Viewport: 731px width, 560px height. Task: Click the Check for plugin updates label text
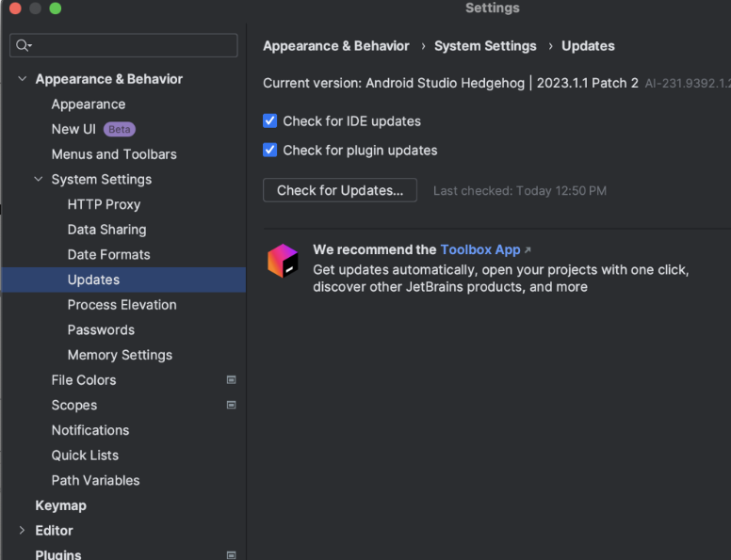[x=360, y=150]
